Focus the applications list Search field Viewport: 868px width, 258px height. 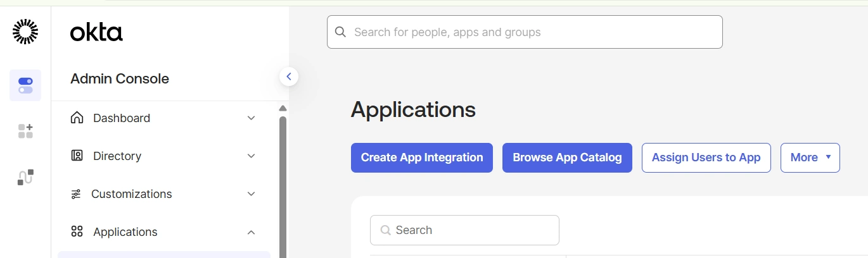coord(464,230)
